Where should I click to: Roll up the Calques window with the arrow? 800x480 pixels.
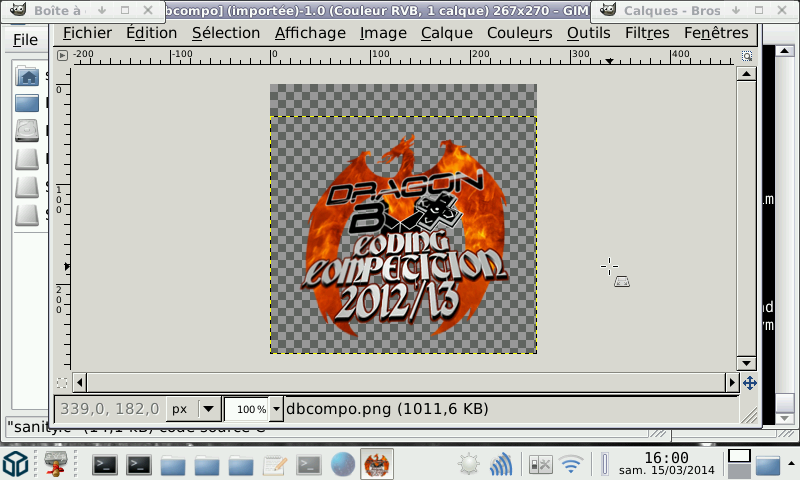[x=736, y=10]
